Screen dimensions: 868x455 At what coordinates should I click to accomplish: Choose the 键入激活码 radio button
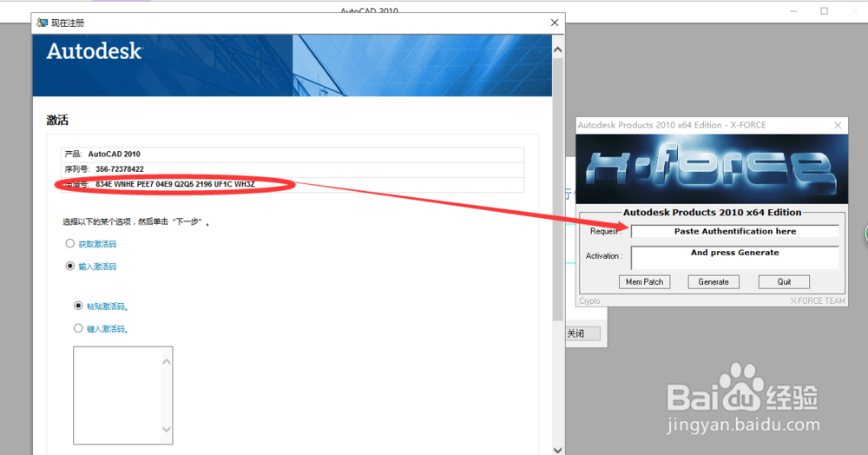point(78,328)
